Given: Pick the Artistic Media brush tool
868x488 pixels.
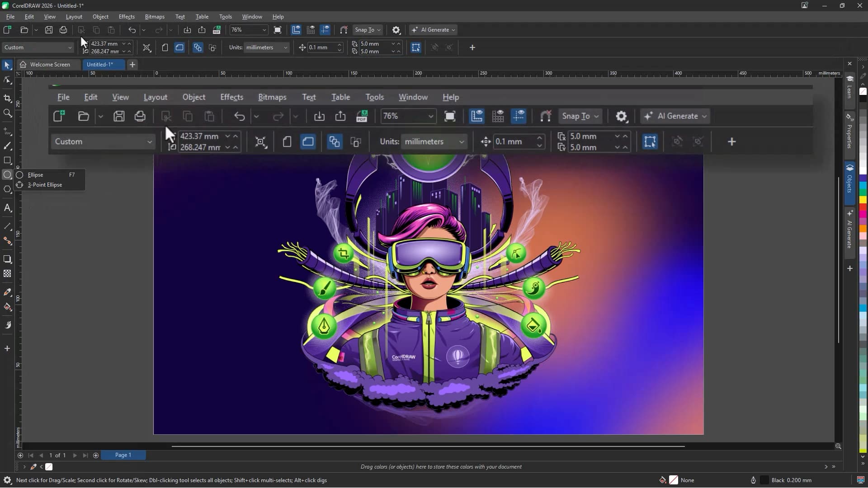Looking at the screenshot, I should [7, 146].
